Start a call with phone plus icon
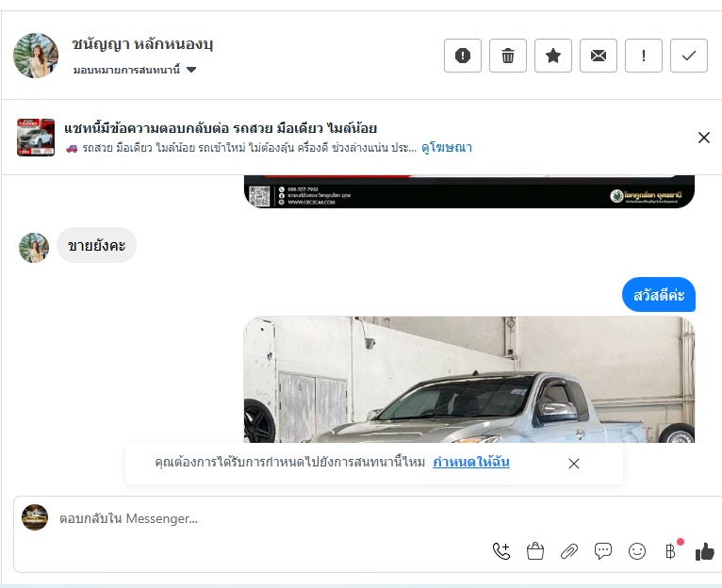Screen dimensions: 722x588 click(x=501, y=550)
